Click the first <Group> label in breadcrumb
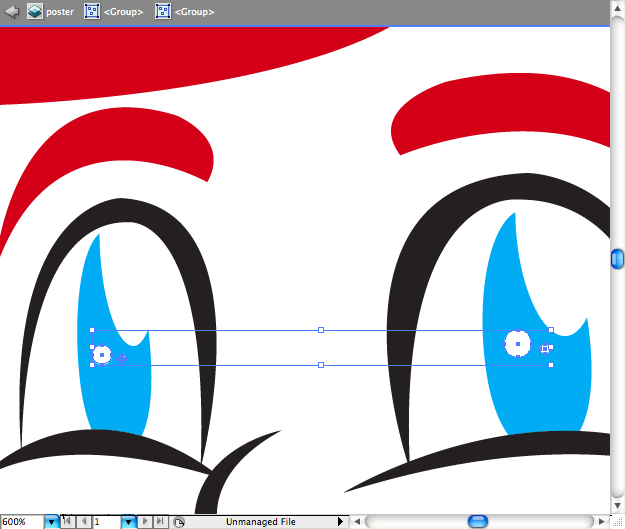625x529 pixels. (123, 12)
